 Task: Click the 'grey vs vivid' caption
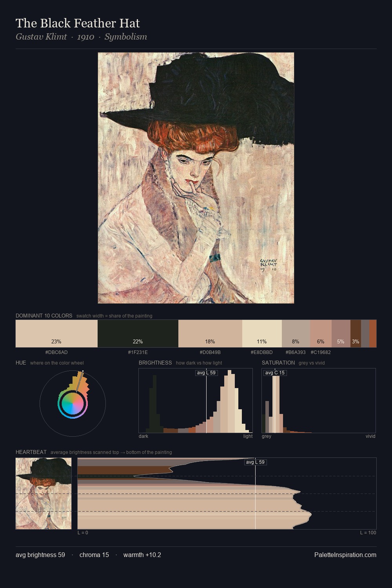pos(312,363)
